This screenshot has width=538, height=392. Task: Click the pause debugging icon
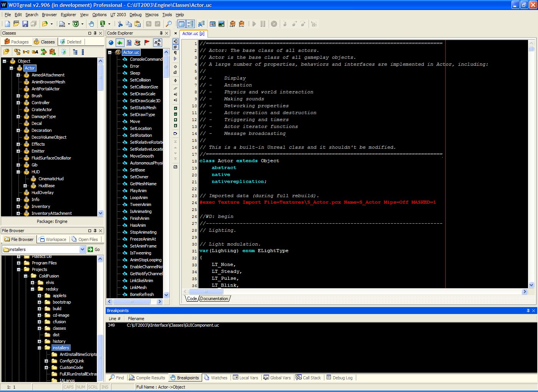tap(263, 24)
